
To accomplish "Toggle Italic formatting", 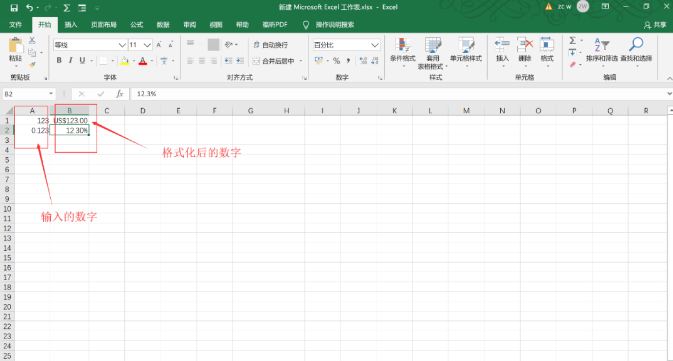I will (x=70, y=61).
